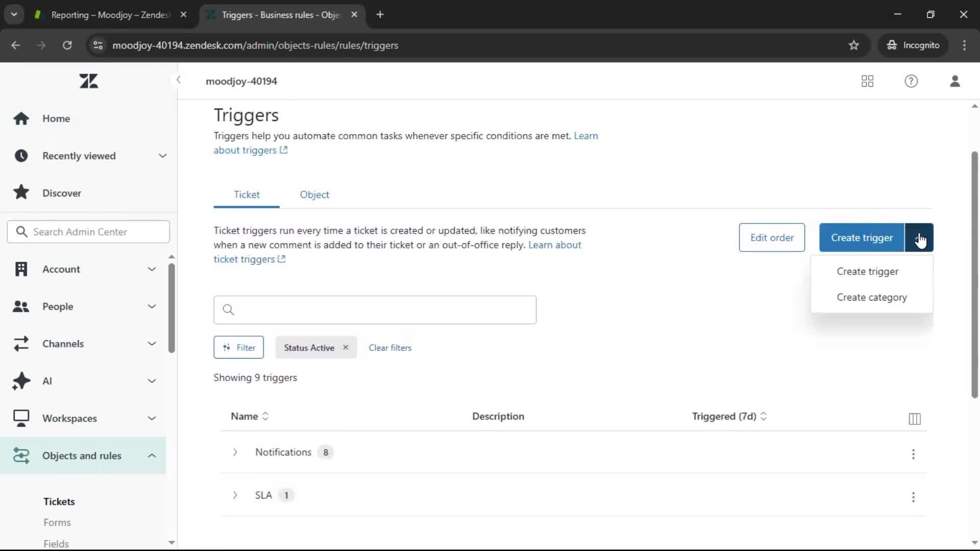Screen dimensions: 980x551
Task: Open Notifications row three-dot menu
Action: (913, 454)
